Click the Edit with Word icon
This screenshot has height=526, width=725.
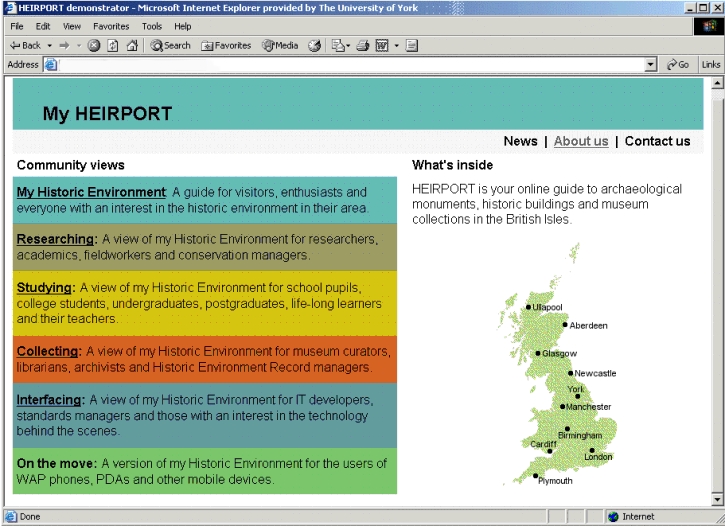point(381,45)
